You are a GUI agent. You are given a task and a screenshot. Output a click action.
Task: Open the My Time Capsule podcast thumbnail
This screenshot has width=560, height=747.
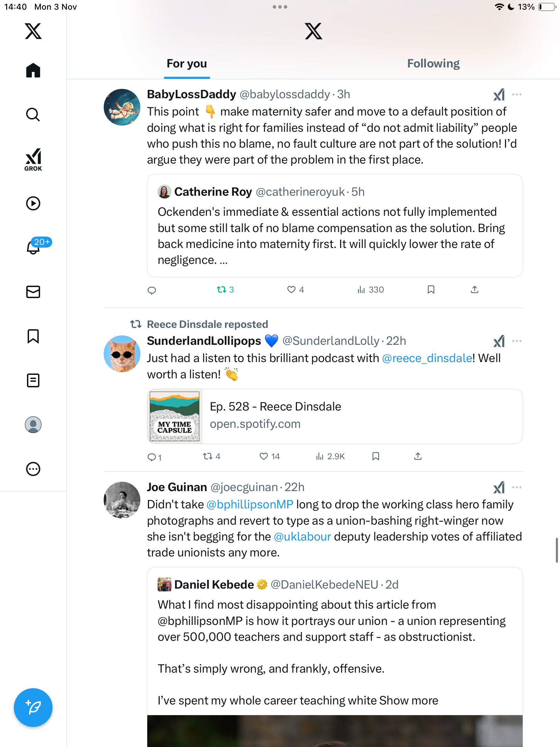coord(175,416)
